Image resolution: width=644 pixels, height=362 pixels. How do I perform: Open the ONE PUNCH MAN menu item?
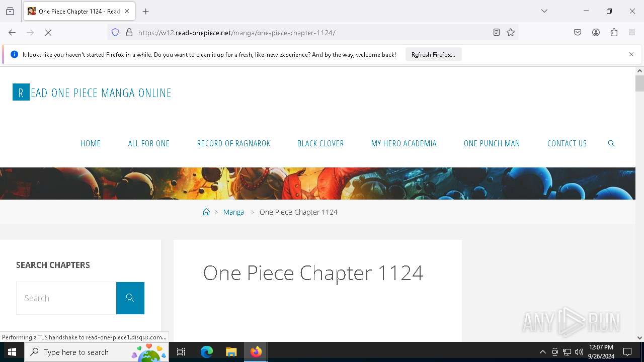[492, 143]
